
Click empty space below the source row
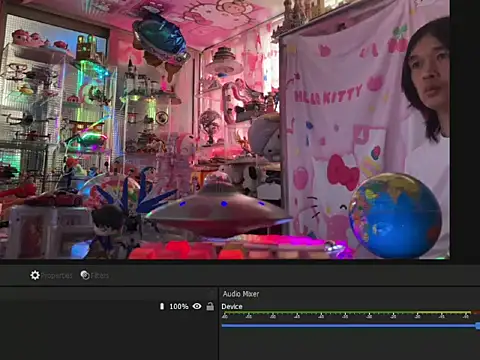pos(109,336)
